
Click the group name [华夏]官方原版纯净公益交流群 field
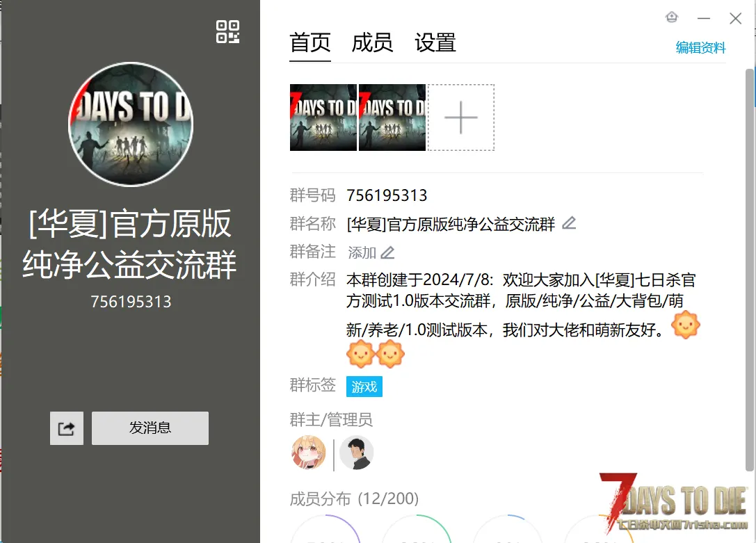451,224
